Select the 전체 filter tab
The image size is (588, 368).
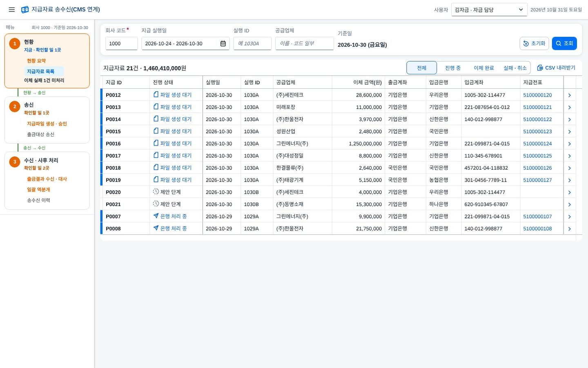tap(422, 68)
